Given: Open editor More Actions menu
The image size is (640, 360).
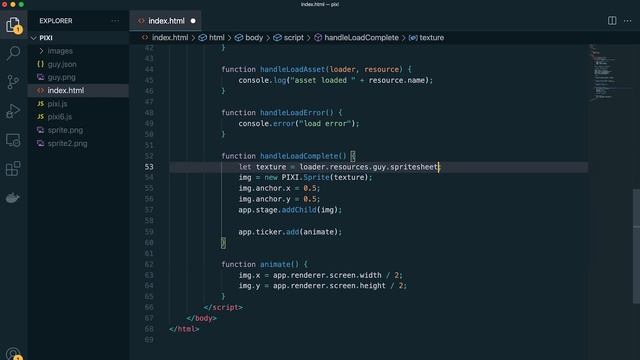Looking at the screenshot, I should tap(627, 20).
